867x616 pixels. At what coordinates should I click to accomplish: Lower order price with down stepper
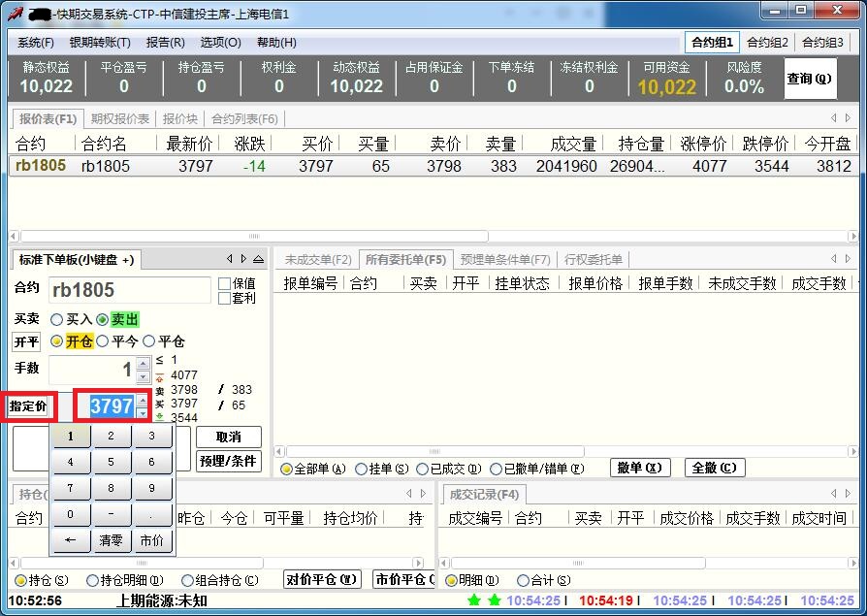(143, 412)
